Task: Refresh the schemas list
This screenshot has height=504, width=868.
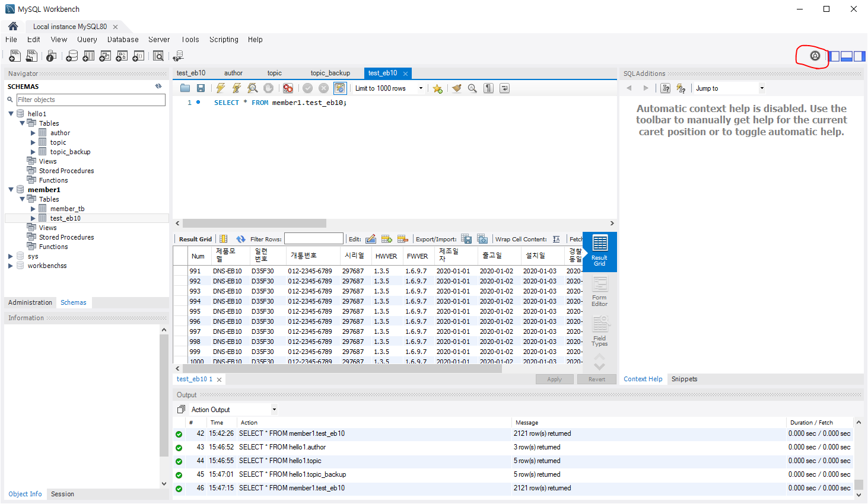Action: [158, 87]
